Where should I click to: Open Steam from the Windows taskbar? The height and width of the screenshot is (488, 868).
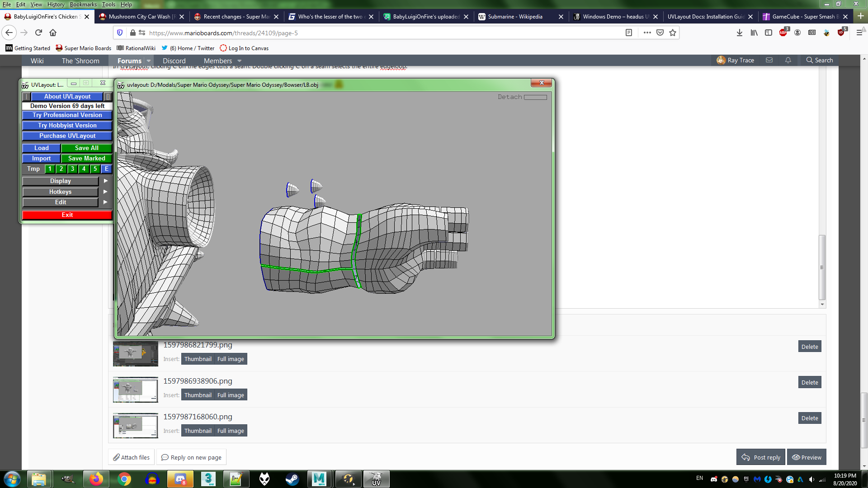pyautogui.click(x=292, y=479)
